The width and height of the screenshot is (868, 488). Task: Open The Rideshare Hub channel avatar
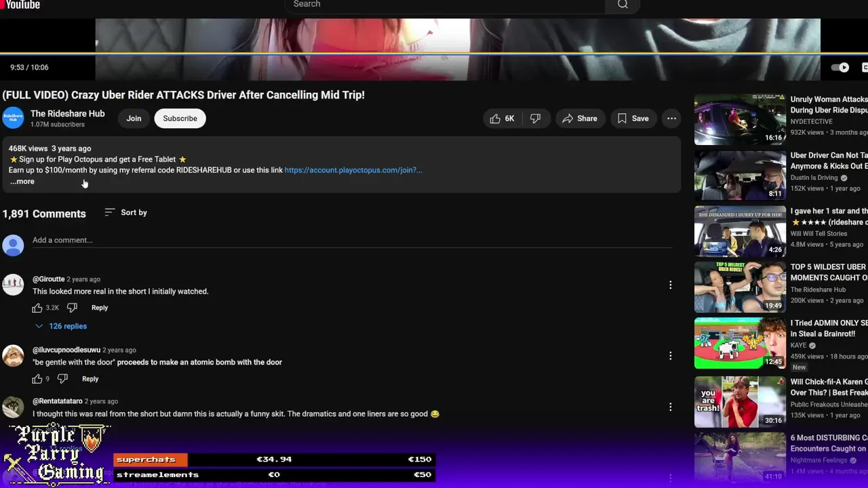(13, 119)
